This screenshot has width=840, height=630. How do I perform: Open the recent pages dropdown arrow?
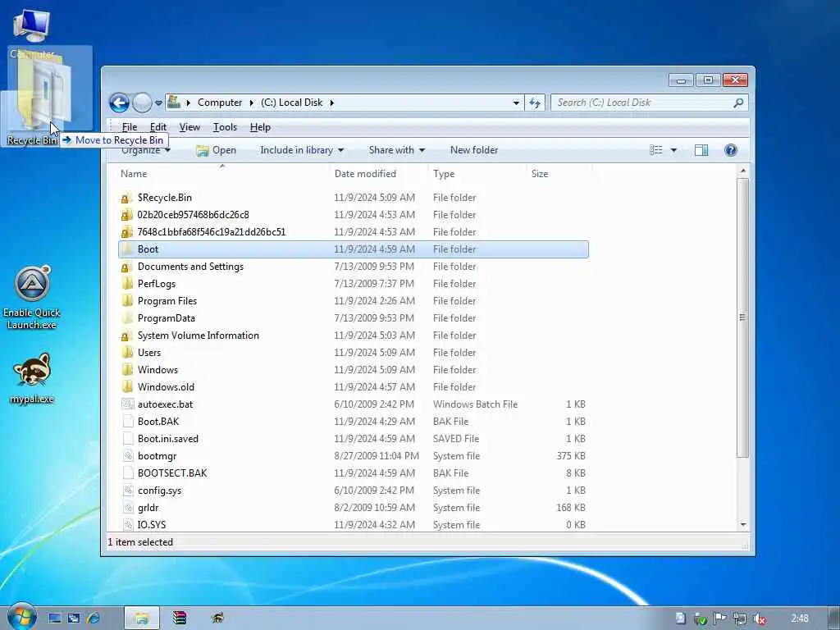click(x=158, y=103)
